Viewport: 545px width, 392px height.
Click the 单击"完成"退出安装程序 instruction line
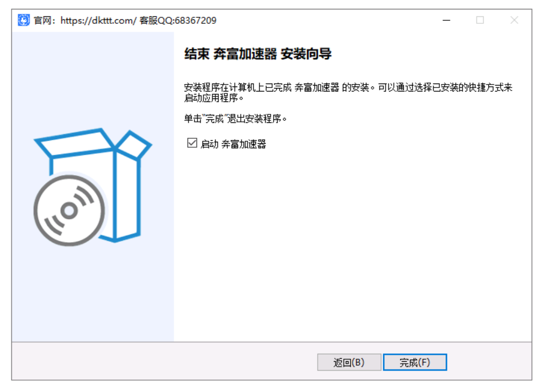[235, 119]
